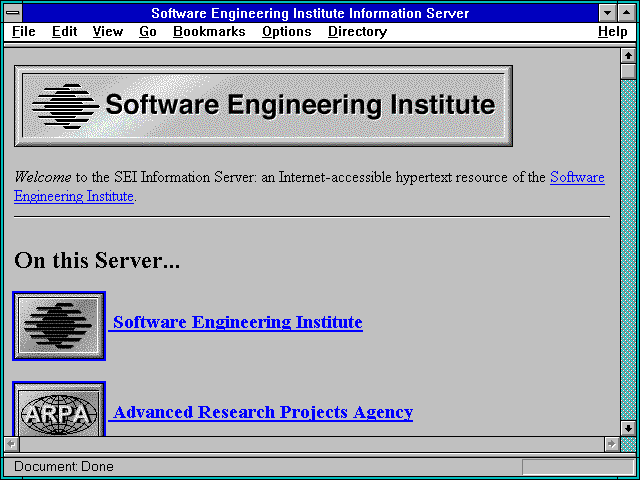Minimize the window with the down-arrow button
Viewport: 640px width, 480px height.
coord(607,13)
